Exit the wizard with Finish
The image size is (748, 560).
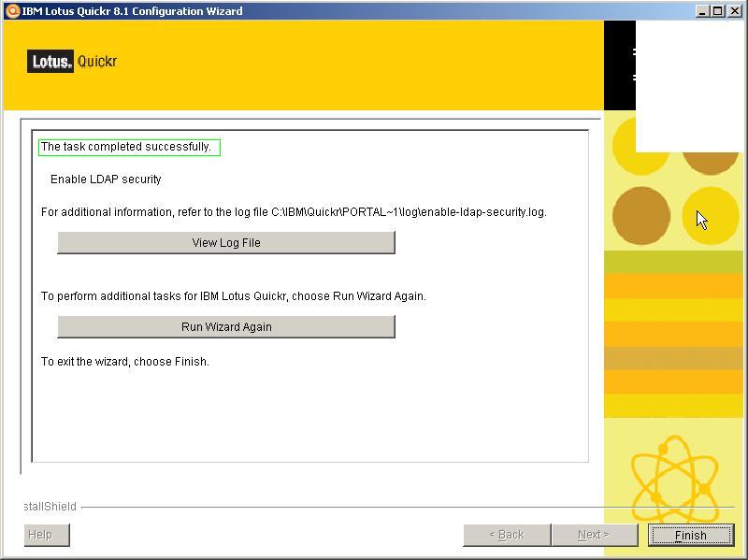pyautogui.click(x=691, y=535)
